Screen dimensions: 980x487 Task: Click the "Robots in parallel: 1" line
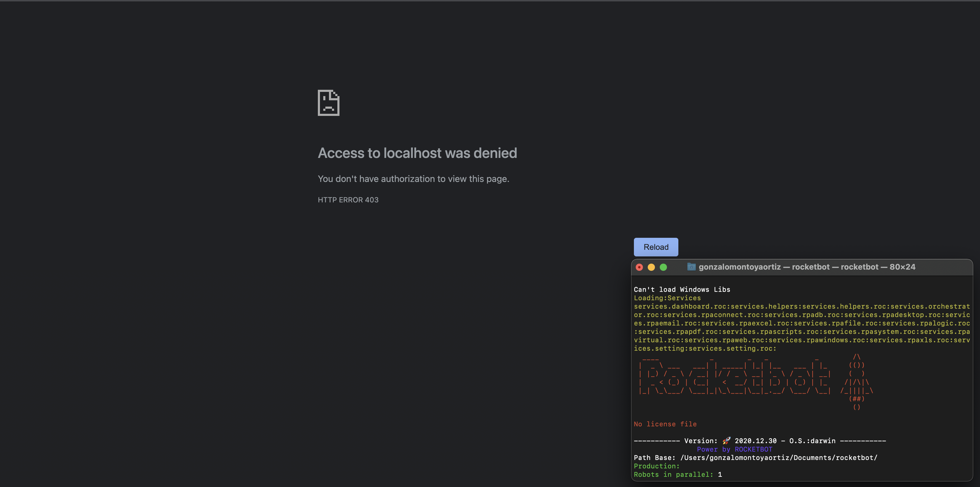pyautogui.click(x=677, y=474)
